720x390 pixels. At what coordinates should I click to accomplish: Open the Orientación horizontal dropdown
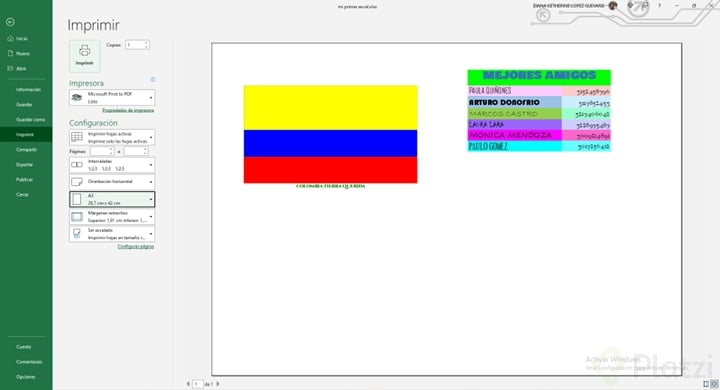pos(112,182)
